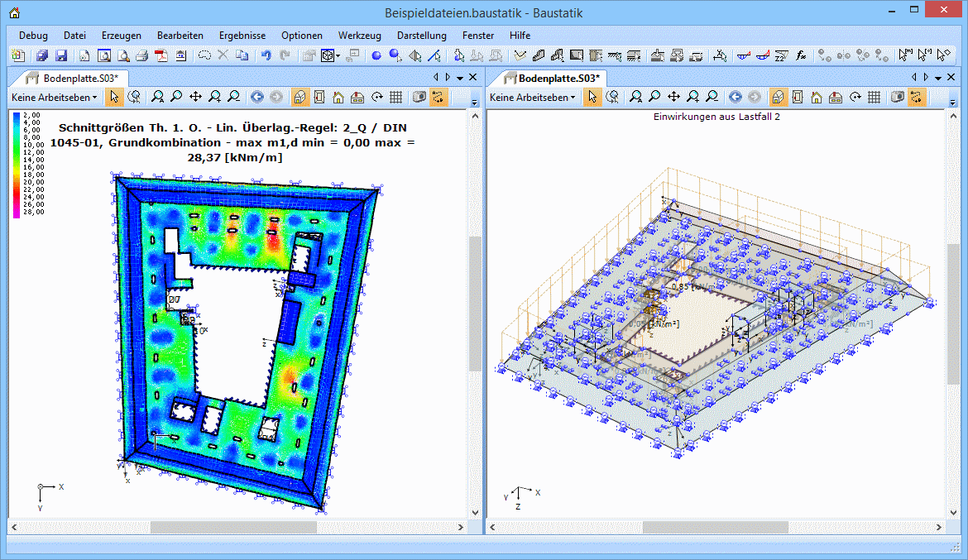
Task: Click the blue back arrow in left pane
Action: click(257, 97)
